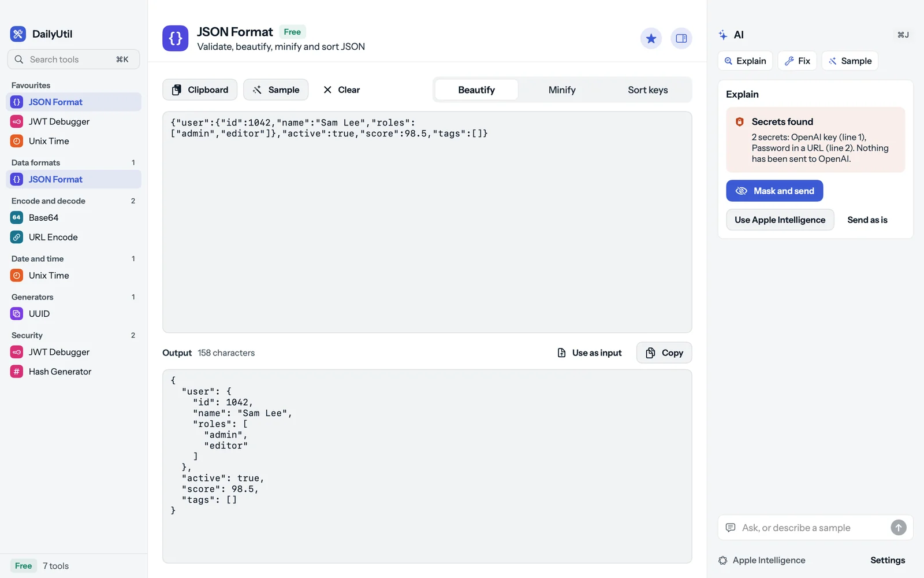The width and height of the screenshot is (924, 578).
Task: Click the URL Encode link icon
Action: 17,237
